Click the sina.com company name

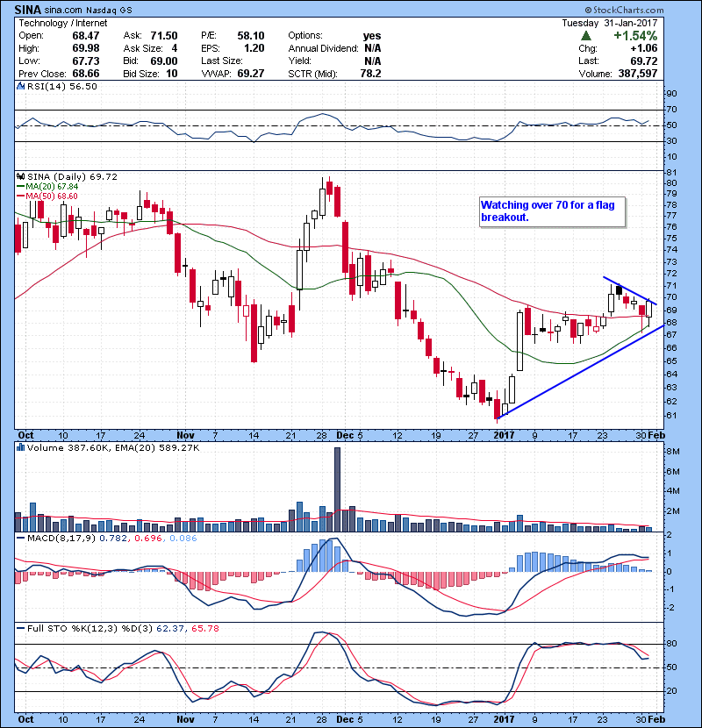pyautogui.click(x=63, y=11)
